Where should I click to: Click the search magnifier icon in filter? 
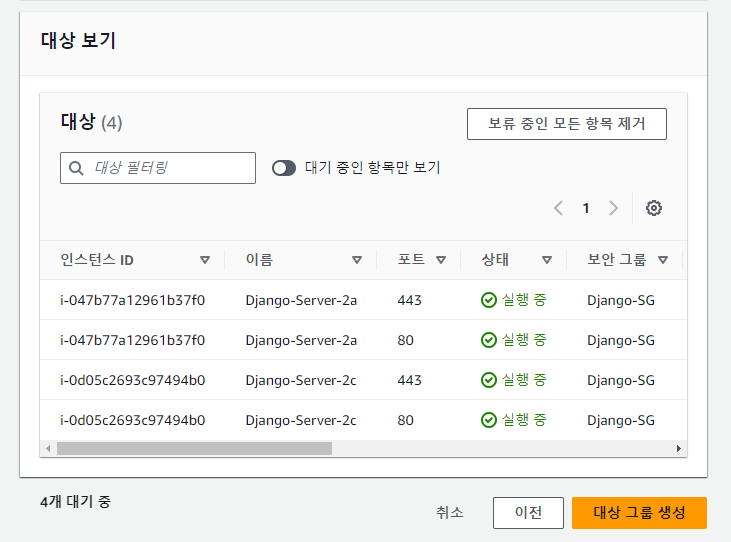[76, 168]
